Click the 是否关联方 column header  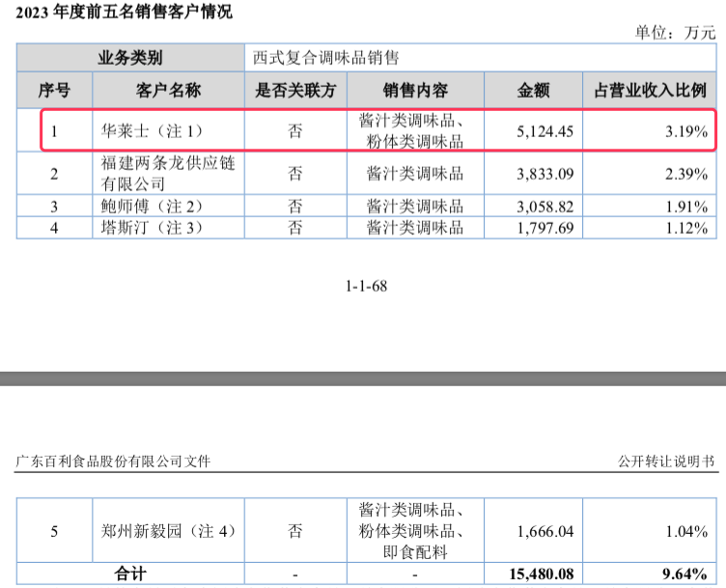click(295, 90)
